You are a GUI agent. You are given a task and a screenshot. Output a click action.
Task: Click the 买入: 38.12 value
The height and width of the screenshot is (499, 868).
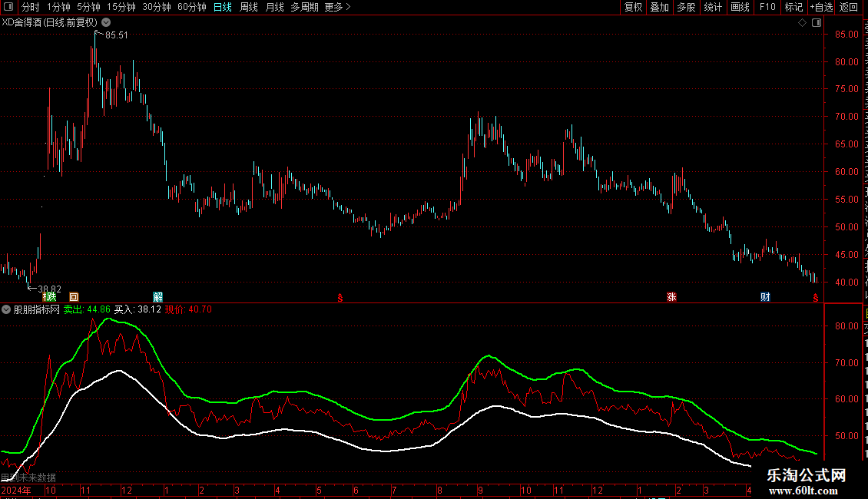click(x=137, y=309)
